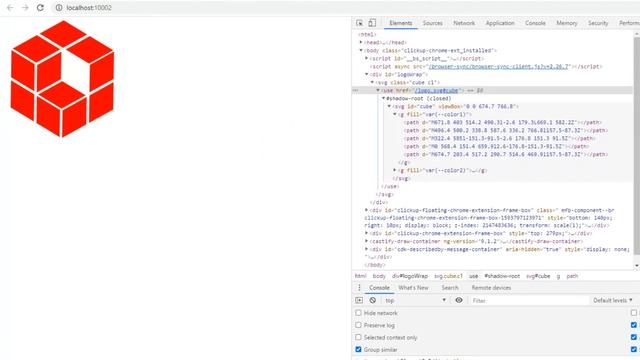Expand the __bs_script__ script node
The image size is (640, 360).
(367, 58)
